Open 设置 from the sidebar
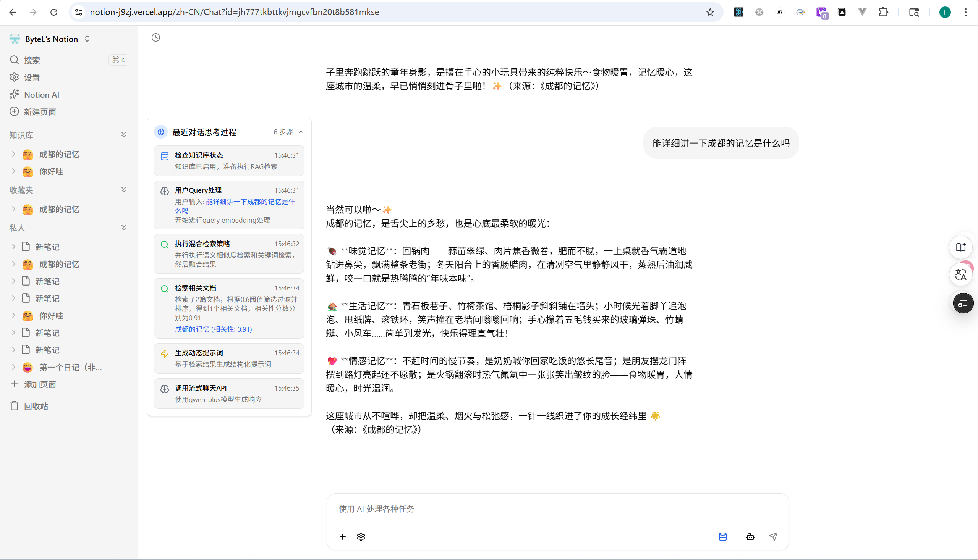The width and height of the screenshot is (978, 560). [32, 77]
